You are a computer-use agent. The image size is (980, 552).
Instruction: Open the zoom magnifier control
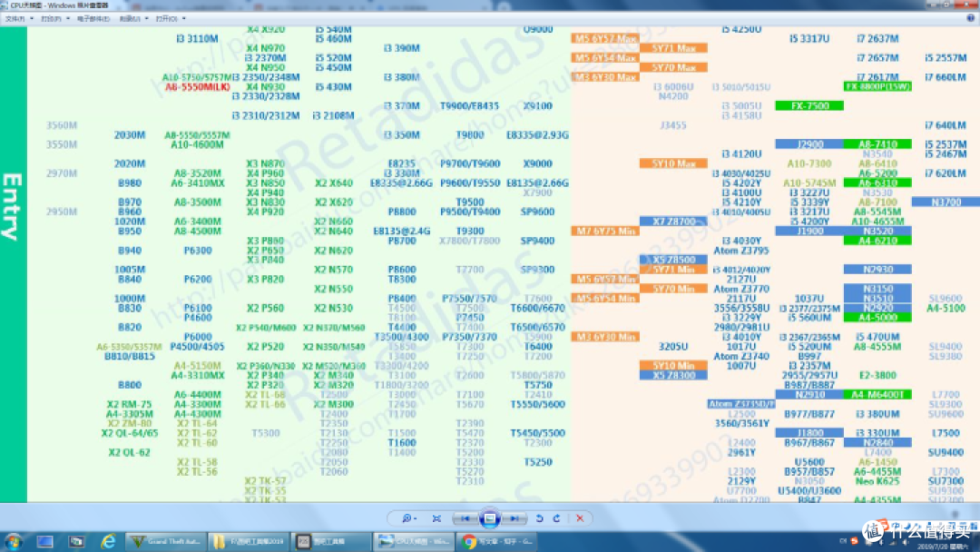tap(409, 518)
